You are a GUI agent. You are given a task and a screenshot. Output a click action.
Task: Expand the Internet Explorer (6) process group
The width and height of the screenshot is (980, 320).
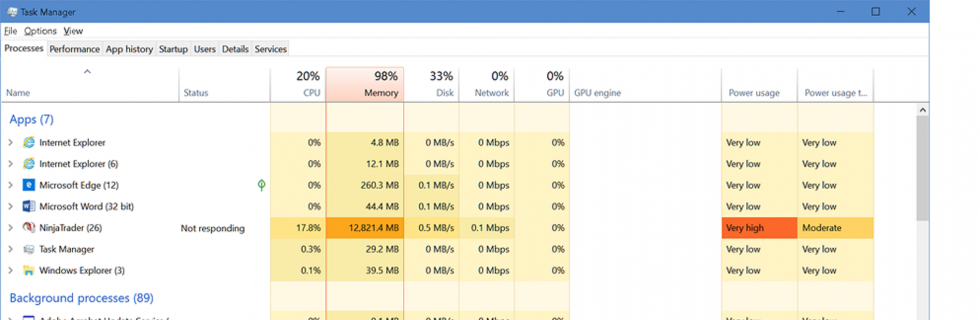pos(10,164)
